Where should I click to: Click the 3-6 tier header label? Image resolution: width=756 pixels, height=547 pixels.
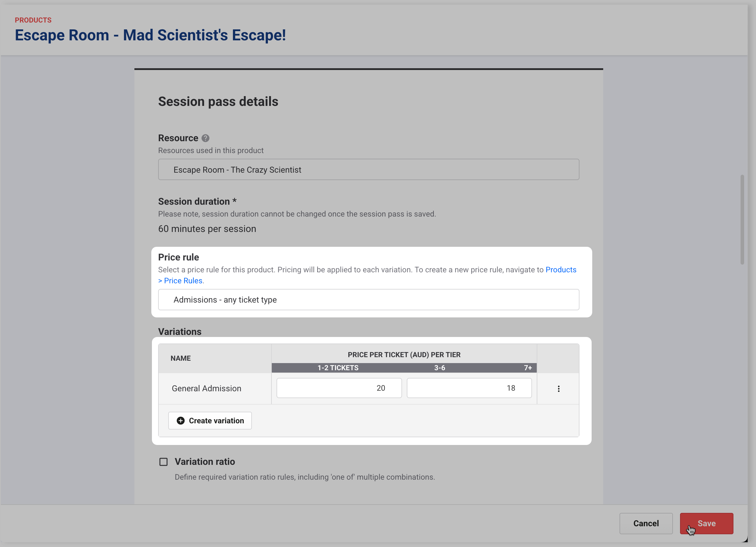tap(439, 368)
